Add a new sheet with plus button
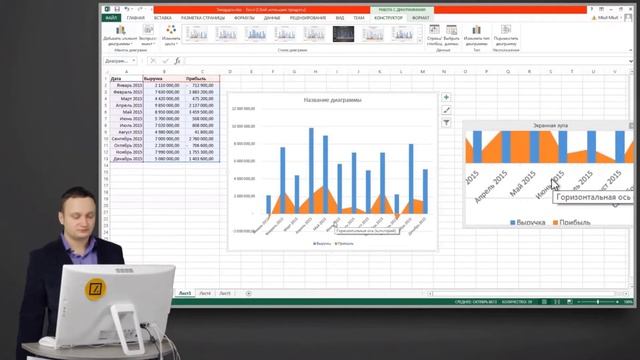 (248, 293)
